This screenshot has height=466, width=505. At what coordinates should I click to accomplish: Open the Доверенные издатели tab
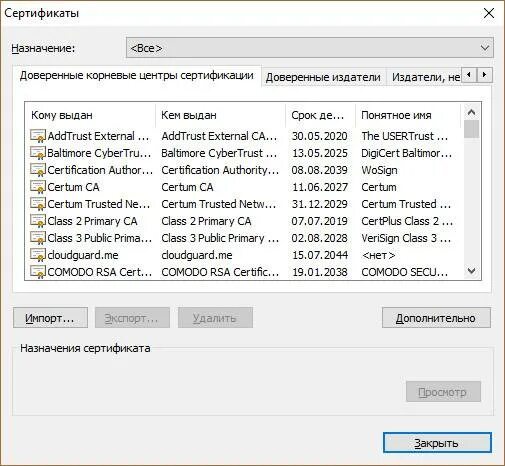(x=323, y=77)
